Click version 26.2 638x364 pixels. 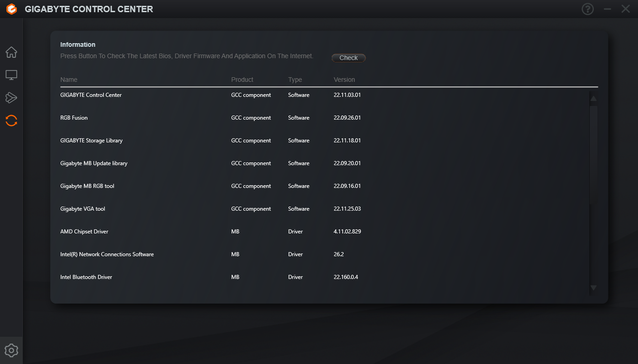(339, 254)
